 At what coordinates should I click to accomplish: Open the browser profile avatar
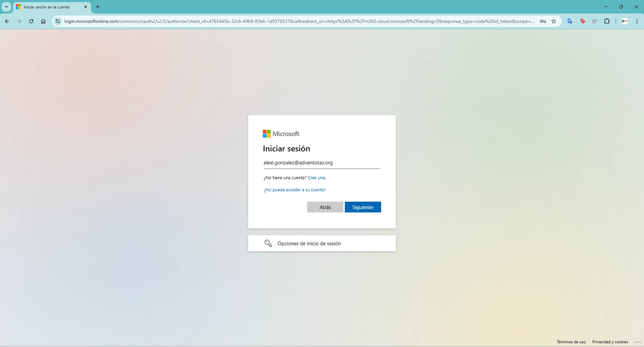(x=625, y=21)
